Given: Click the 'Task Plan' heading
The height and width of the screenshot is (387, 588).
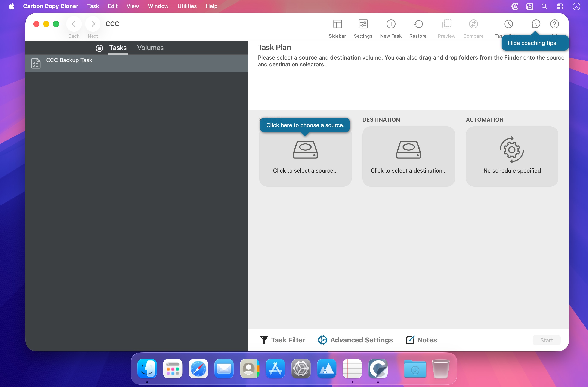Looking at the screenshot, I should pos(275,48).
